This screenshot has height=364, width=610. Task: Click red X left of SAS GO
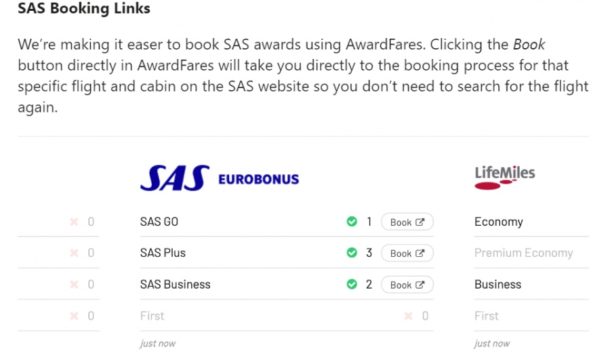click(75, 222)
